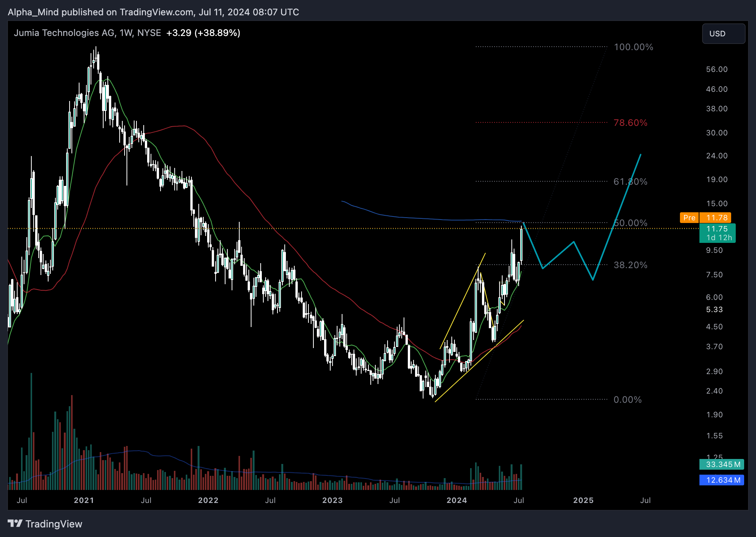756x537 pixels.
Task: Click the 56.00 price axis value
Action: pos(717,69)
